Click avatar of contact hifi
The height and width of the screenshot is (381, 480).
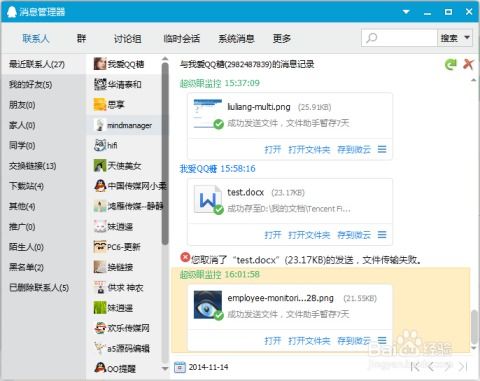pos(100,145)
